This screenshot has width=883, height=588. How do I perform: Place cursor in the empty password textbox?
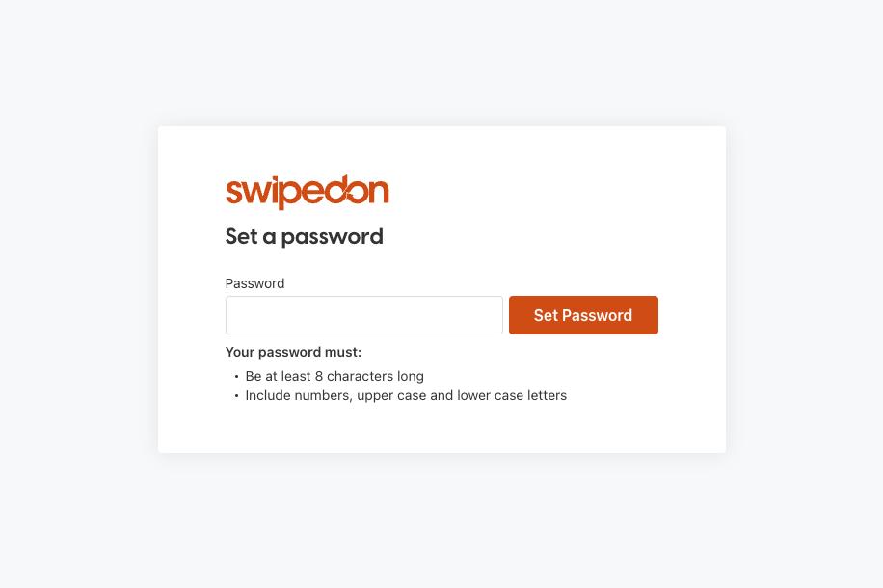pos(363,315)
